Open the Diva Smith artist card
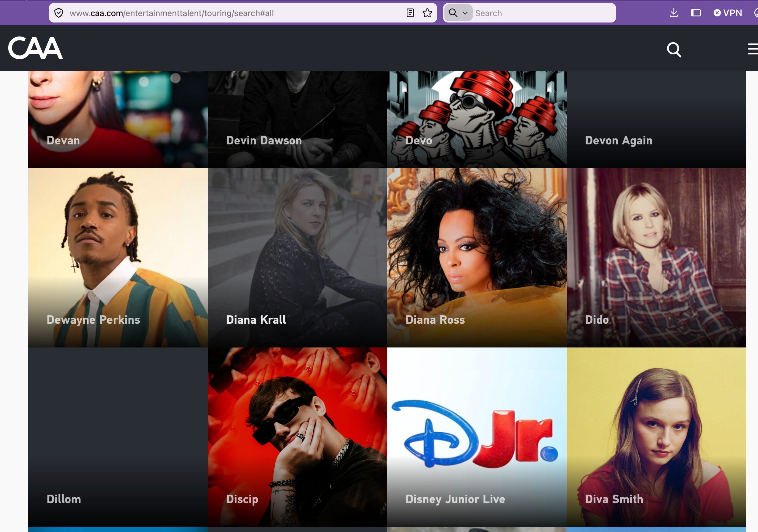This screenshot has width=758, height=532. click(656, 437)
